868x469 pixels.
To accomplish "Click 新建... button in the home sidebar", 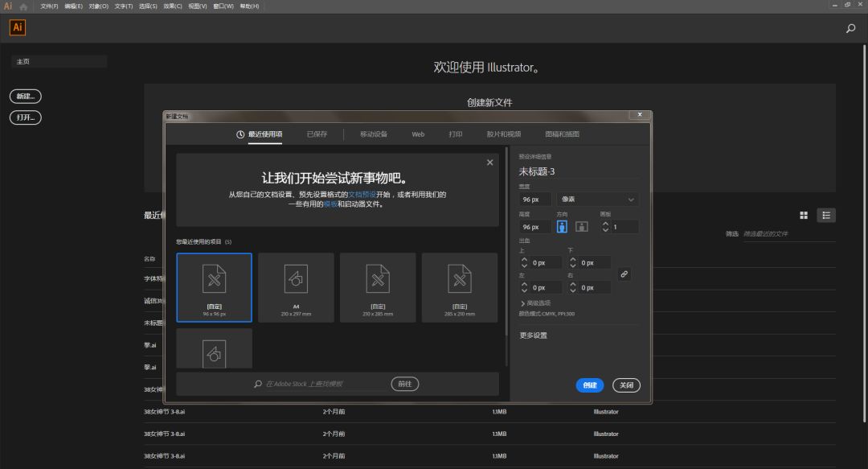I will pos(26,97).
